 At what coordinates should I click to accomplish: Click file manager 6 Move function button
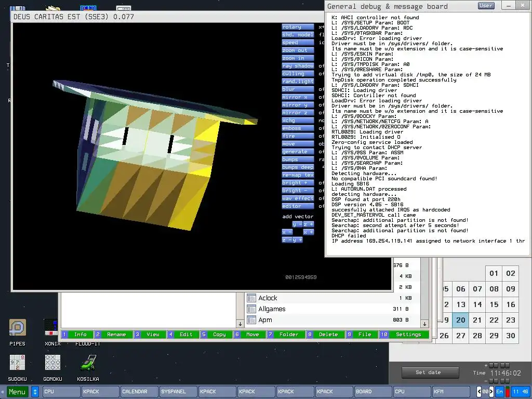(250, 335)
